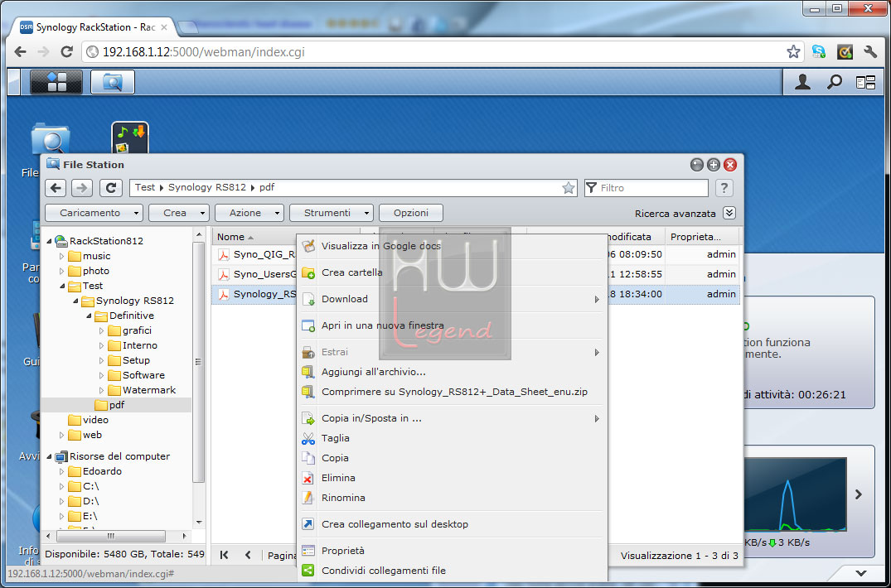891x588 pixels.
Task: Go to previous page in file list
Action: [x=248, y=555]
